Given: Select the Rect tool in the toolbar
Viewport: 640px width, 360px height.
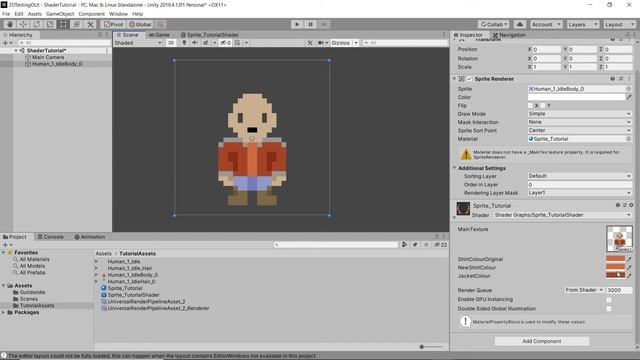Looking at the screenshot, I should pyautogui.click(x=63, y=24).
